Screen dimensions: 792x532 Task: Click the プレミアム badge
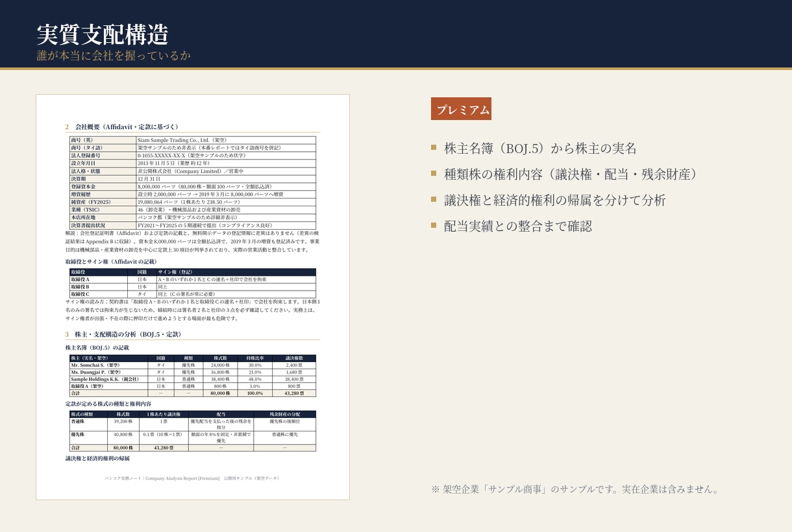point(461,109)
